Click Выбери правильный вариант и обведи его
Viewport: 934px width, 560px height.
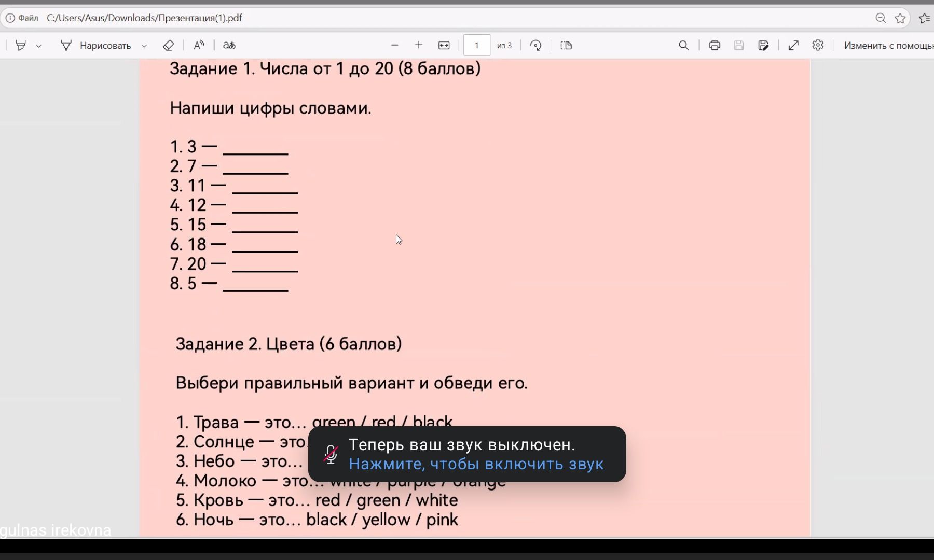[351, 383]
